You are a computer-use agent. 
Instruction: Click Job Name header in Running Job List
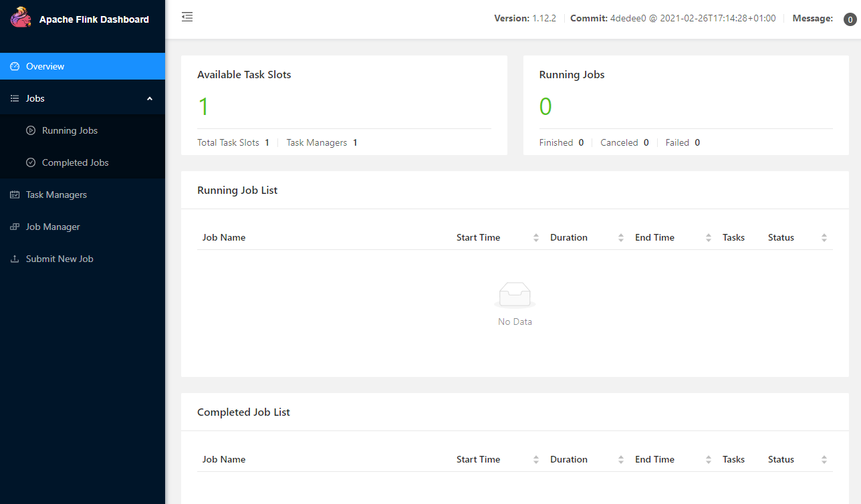(x=224, y=237)
